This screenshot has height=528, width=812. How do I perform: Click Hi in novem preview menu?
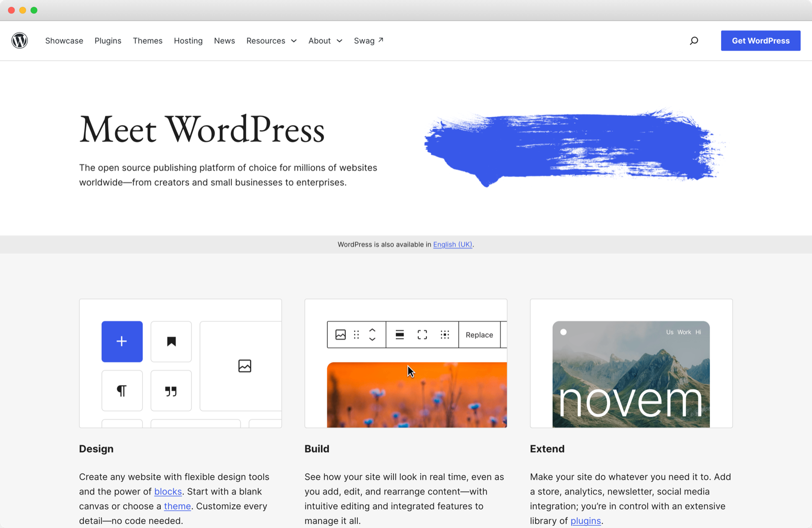[x=698, y=332]
